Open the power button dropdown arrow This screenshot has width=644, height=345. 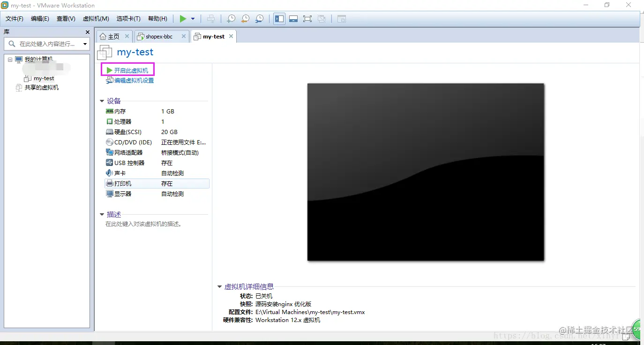193,19
